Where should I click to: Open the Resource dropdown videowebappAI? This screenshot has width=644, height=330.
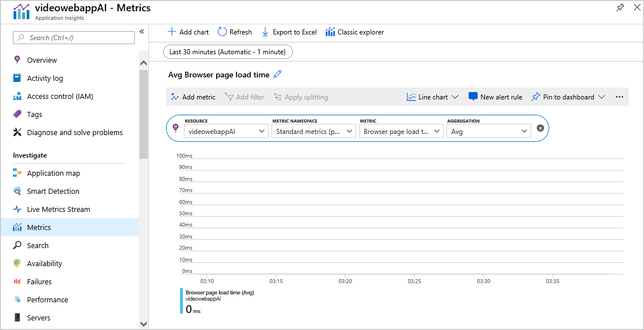click(226, 131)
